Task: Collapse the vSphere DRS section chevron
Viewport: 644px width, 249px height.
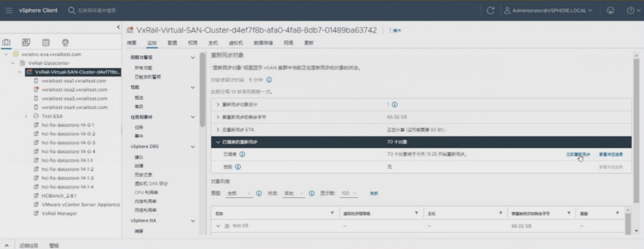Action: (193, 147)
